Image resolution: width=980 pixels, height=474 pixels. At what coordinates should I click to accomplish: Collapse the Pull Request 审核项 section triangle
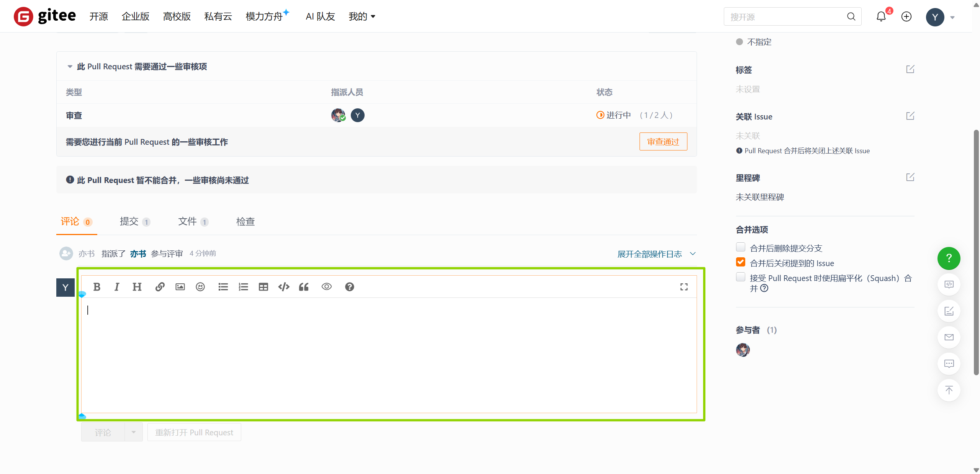click(70, 67)
